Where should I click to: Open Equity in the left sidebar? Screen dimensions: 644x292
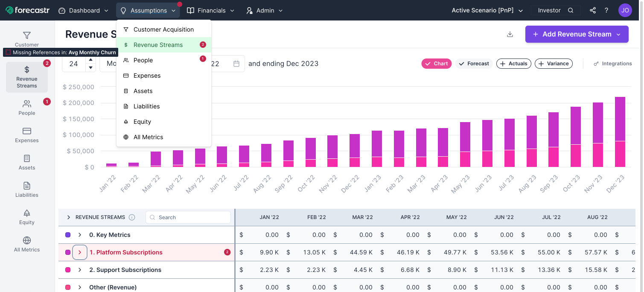[27, 217]
